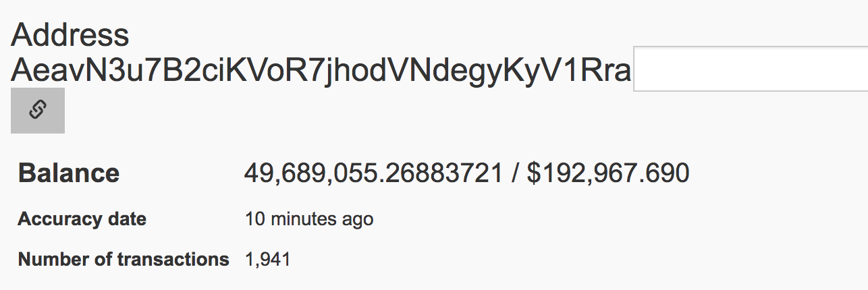Click the slash between balance and dollar value

[x=515, y=174]
